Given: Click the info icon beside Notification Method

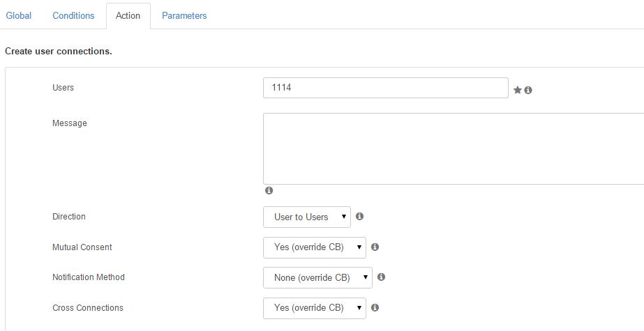Looking at the screenshot, I should point(381,277).
